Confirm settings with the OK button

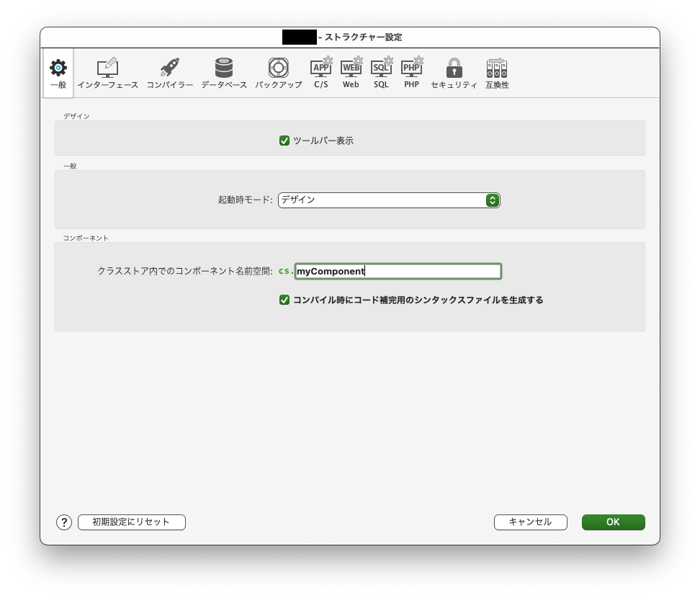pos(613,522)
